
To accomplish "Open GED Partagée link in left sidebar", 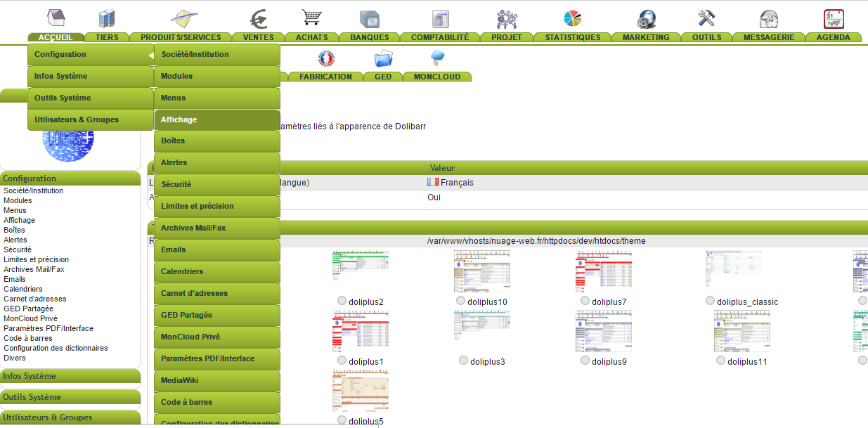I will tap(28, 309).
